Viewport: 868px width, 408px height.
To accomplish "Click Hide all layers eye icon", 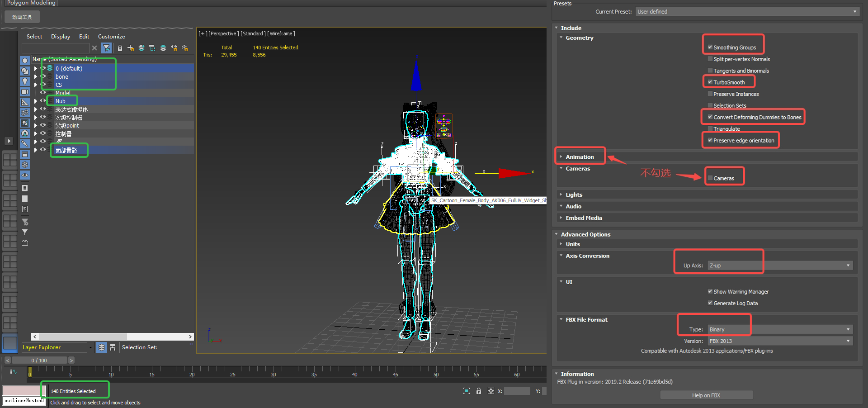I will (174, 48).
